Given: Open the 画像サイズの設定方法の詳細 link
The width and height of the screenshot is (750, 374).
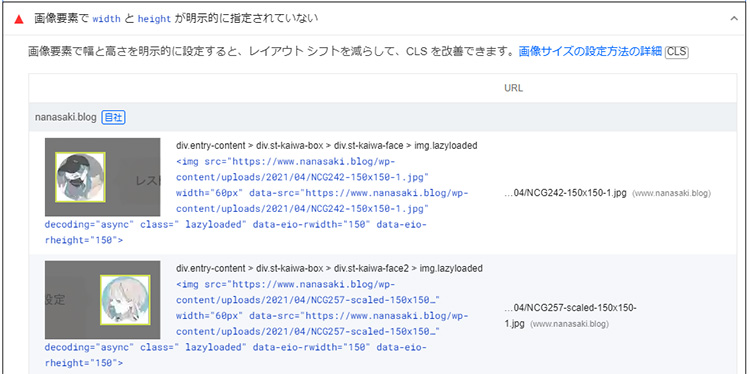Looking at the screenshot, I should (590, 52).
